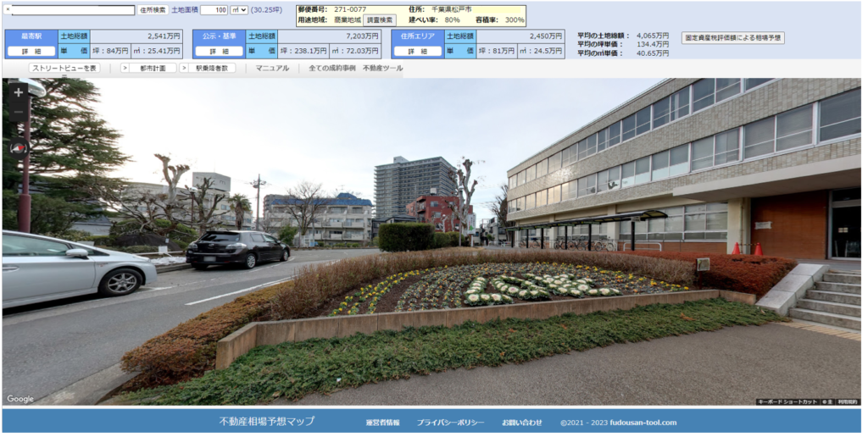Focus the address search input field
This screenshot has height=437, width=868.
click(x=71, y=10)
